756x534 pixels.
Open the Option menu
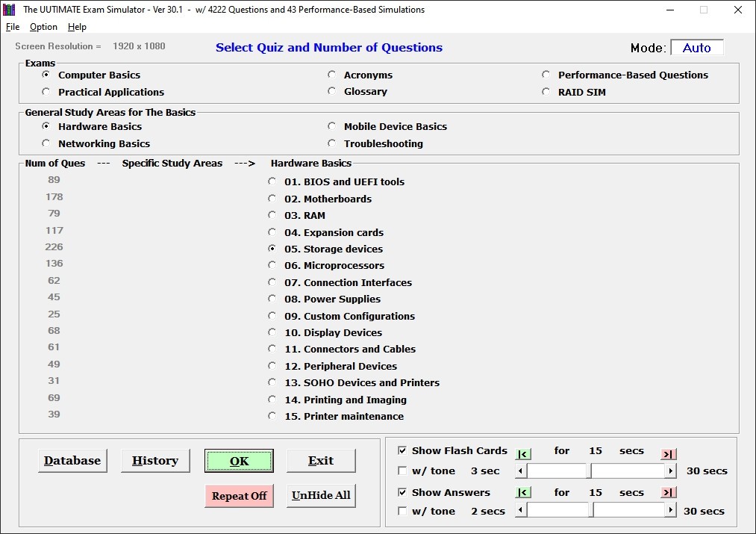[43, 27]
